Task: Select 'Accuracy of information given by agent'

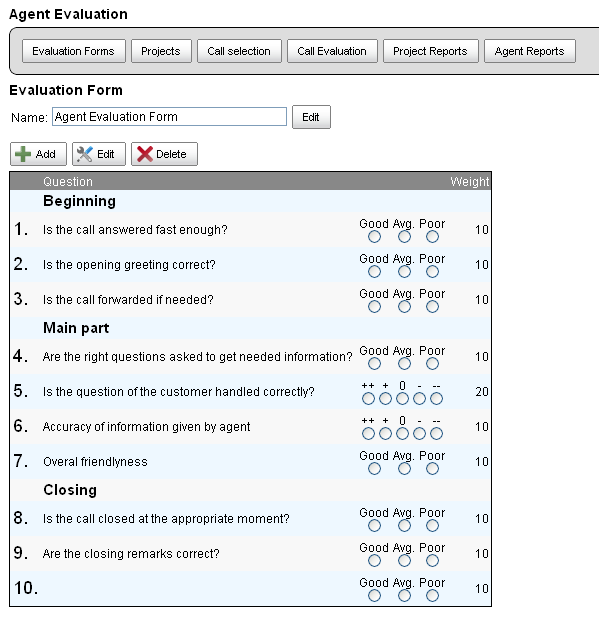Action: (x=146, y=427)
